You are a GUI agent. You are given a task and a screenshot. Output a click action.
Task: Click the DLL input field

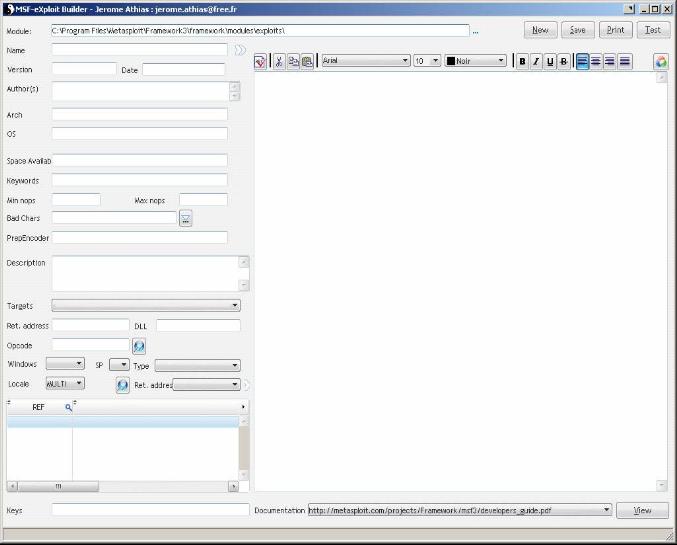coord(198,325)
